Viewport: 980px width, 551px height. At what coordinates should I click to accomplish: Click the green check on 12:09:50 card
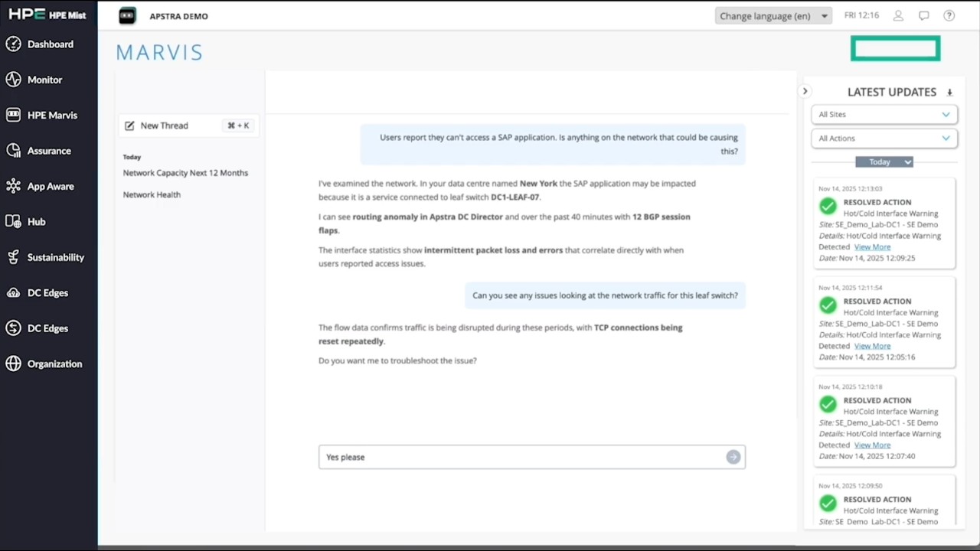828,503
